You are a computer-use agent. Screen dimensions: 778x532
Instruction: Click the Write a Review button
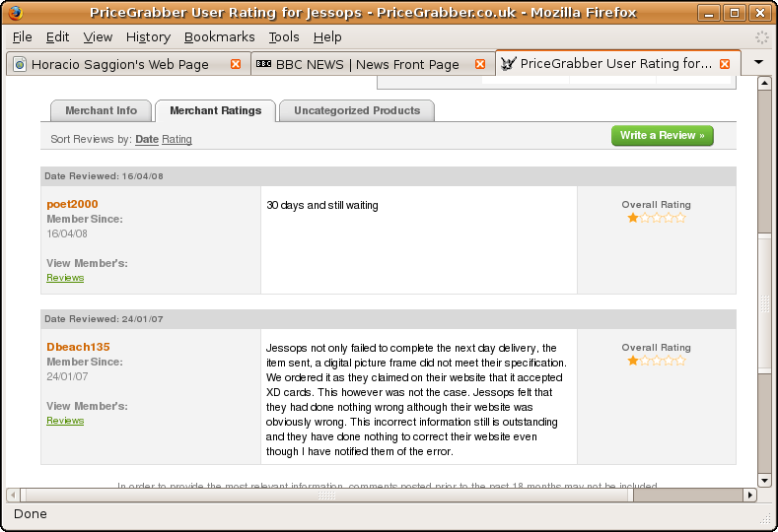point(663,135)
